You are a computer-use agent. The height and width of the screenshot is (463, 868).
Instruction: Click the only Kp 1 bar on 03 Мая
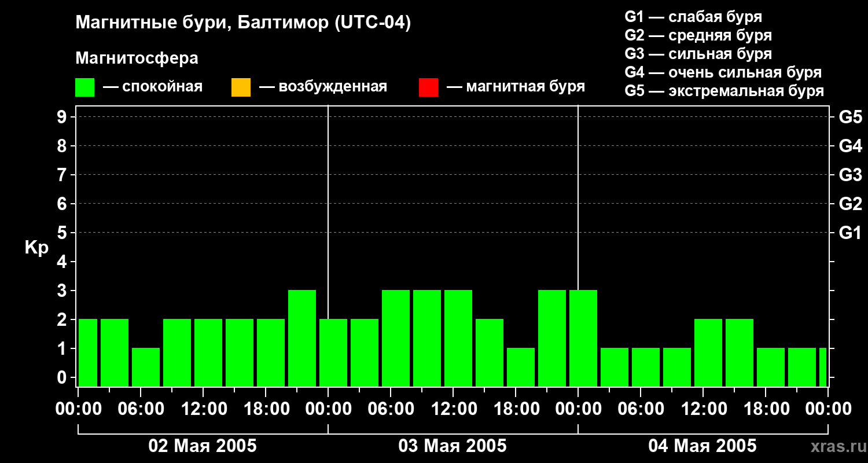pyautogui.click(x=521, y=367)
